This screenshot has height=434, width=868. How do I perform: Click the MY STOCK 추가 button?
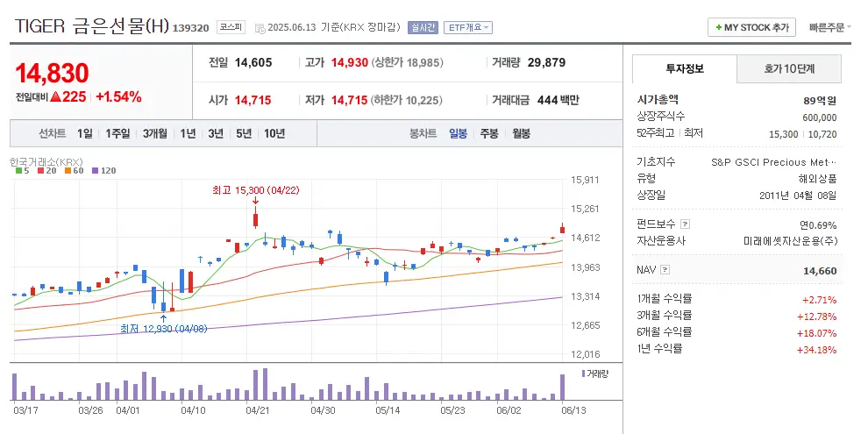pos(751,28)
